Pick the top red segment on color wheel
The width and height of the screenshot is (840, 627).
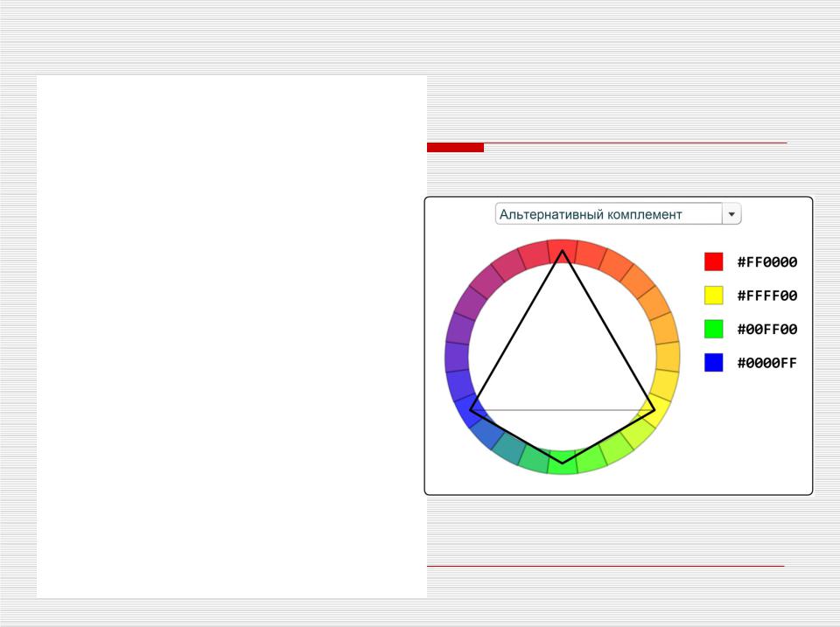click(x=562, y=251)
